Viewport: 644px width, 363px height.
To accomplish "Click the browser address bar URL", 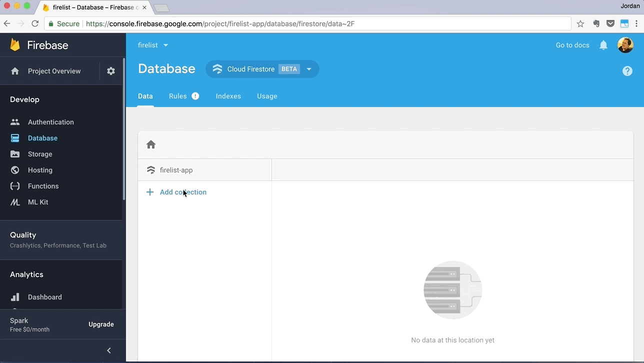I will [x=220, y=23].
